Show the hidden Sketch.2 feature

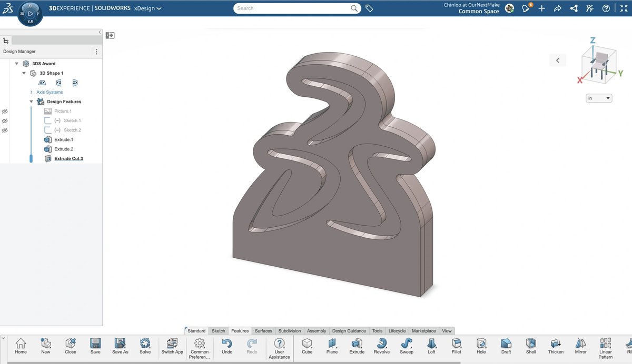coord(5,130)
